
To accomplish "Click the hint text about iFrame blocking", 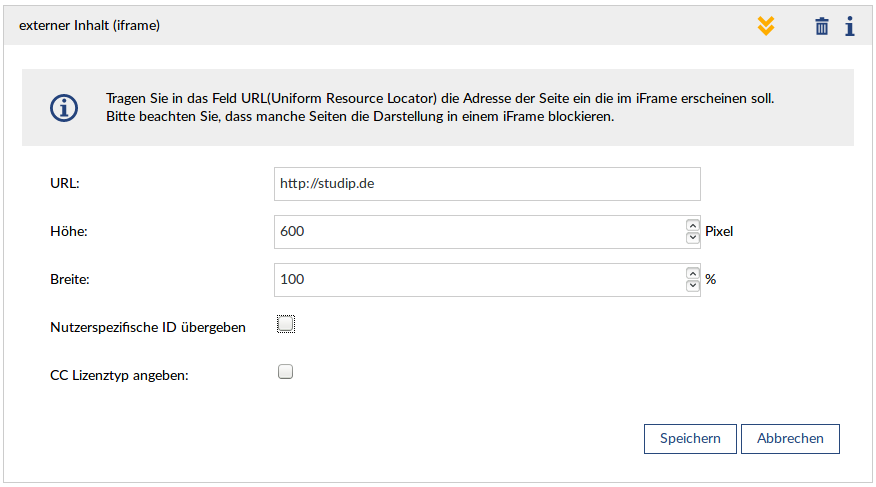I will tap(360, 117).
